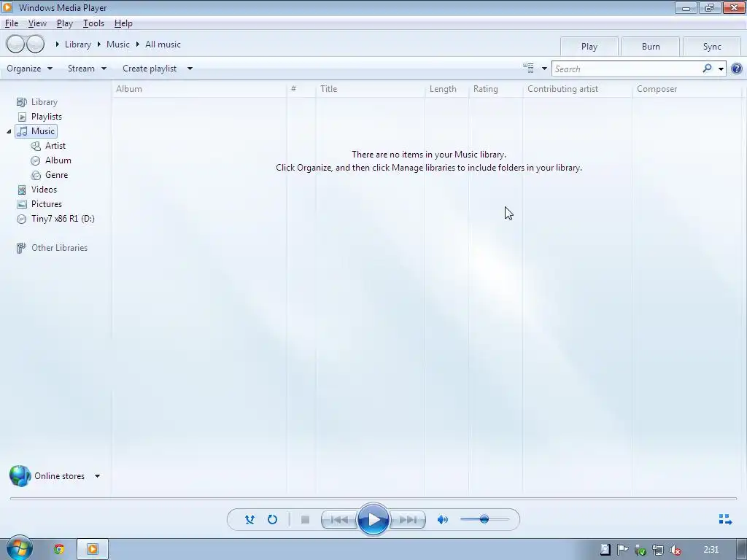747x560 pixels.
Task: Open the Action Center flag tray icon
Action: pos(622,550)
